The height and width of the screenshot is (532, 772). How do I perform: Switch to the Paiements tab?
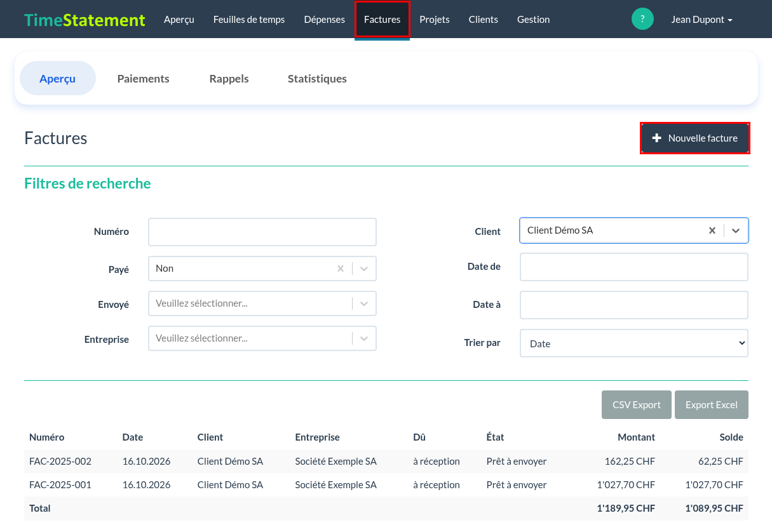(x=144, y=79)
